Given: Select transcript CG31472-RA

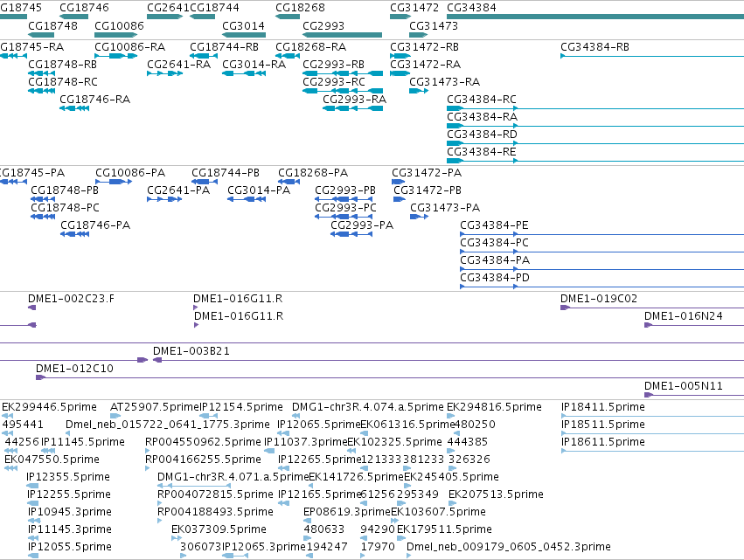Looking at the screenshot, I should pyautogui.click(x=400, y=73).
